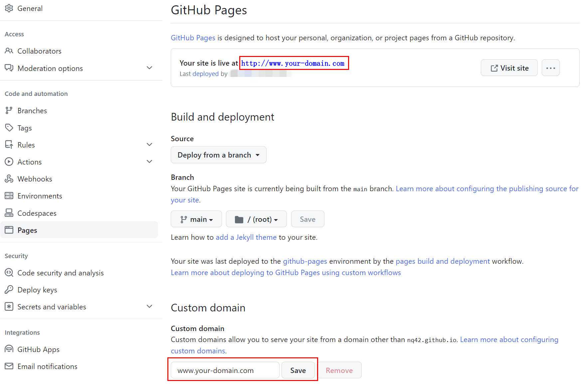Expand Moderation options chevron
This screenshot has height=385, width=588.
[149, 68]
